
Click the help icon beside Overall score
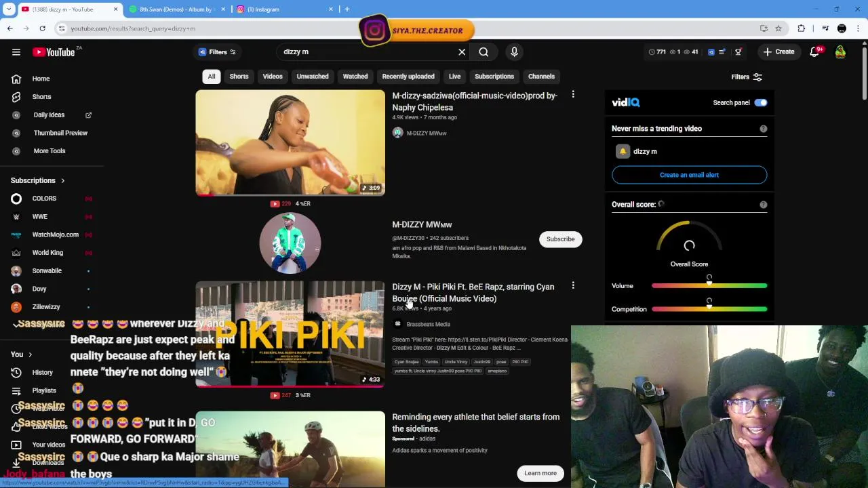(x=764, y=205)
